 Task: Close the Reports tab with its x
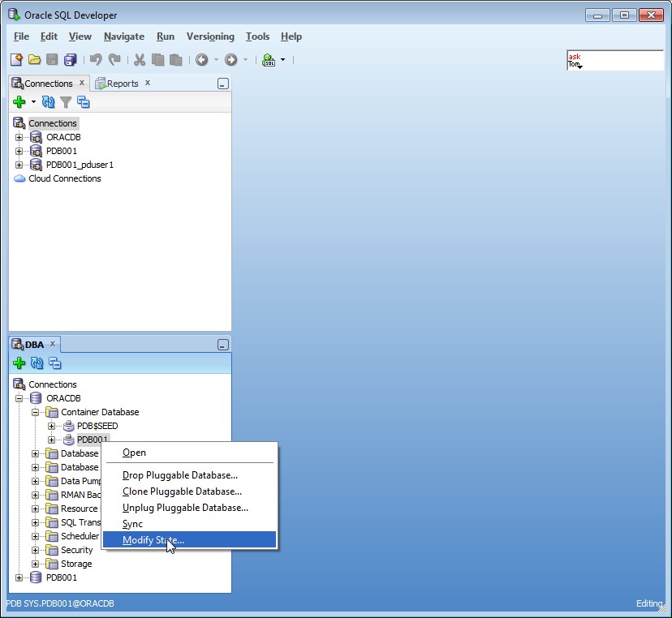click(148, 83)
